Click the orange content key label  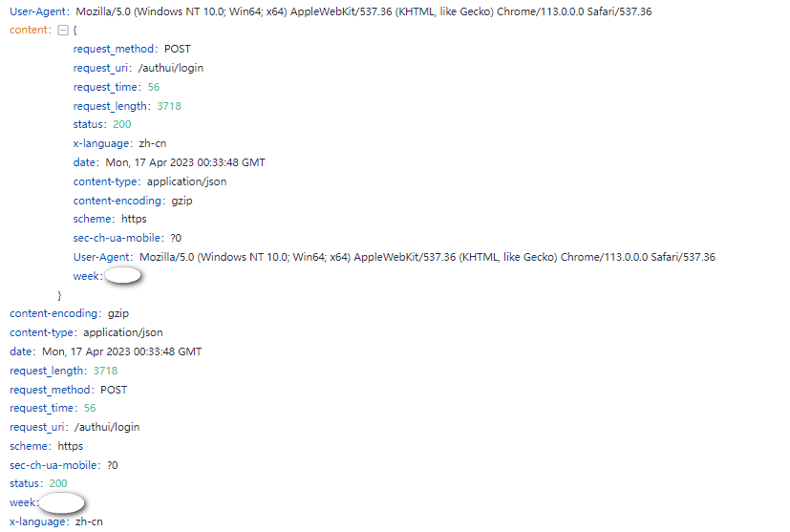click(31, 30)
